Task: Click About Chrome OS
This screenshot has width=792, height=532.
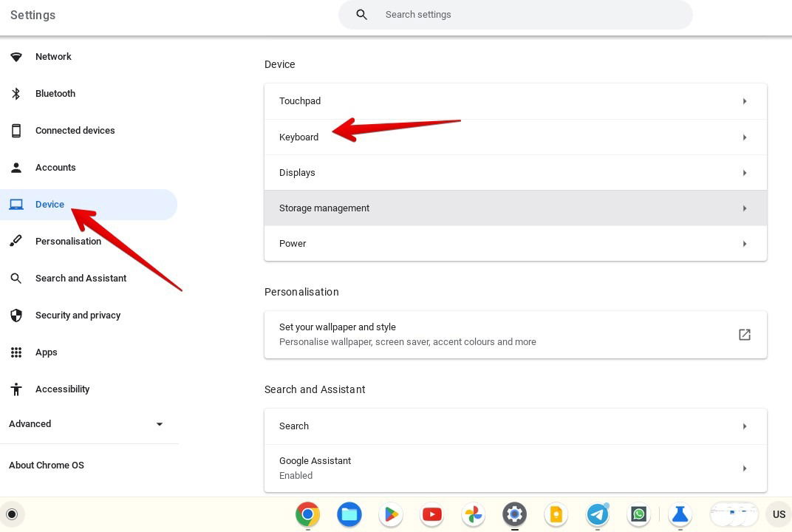Action: 46,465
